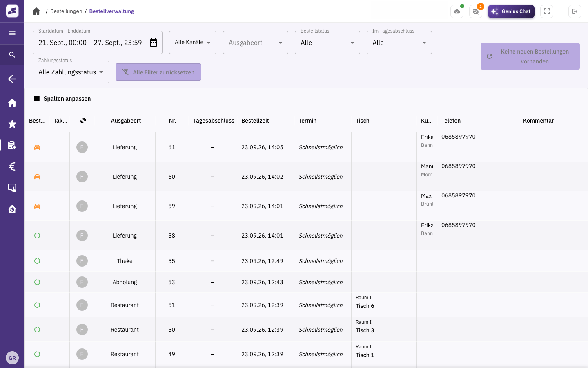The image size is (588, 368).
Task: Click the app logo in the sidebar
Action: 12,11
